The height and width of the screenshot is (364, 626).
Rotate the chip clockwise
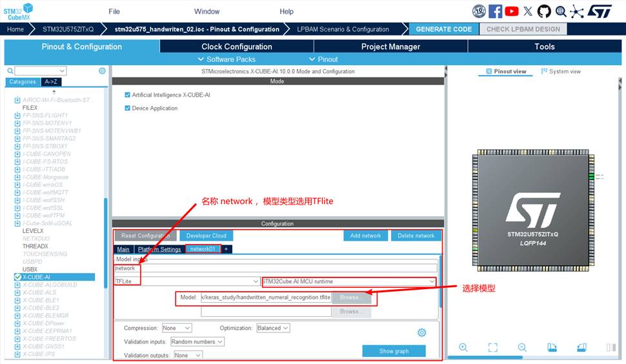pos(552,347)
